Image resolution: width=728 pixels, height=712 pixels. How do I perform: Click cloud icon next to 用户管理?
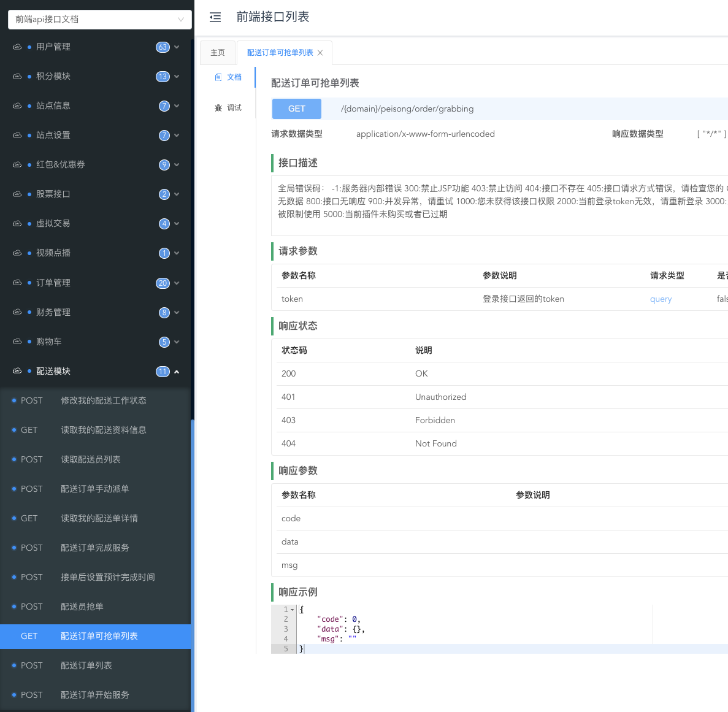[17, 47]
